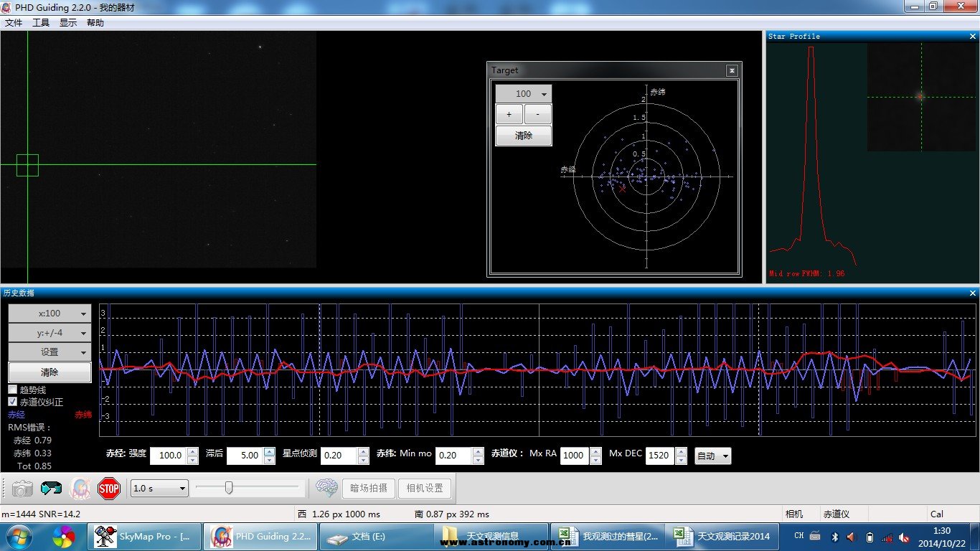This screenshot has width=980, height=551.
Task: Click the selected guide star box
Action: pos(27,165)
